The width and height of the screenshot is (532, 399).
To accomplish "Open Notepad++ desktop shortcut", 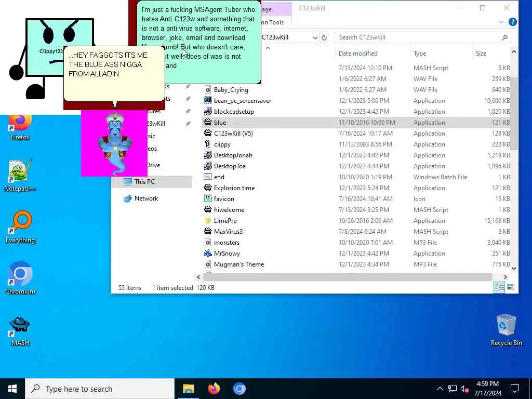I will pos(20,176).
